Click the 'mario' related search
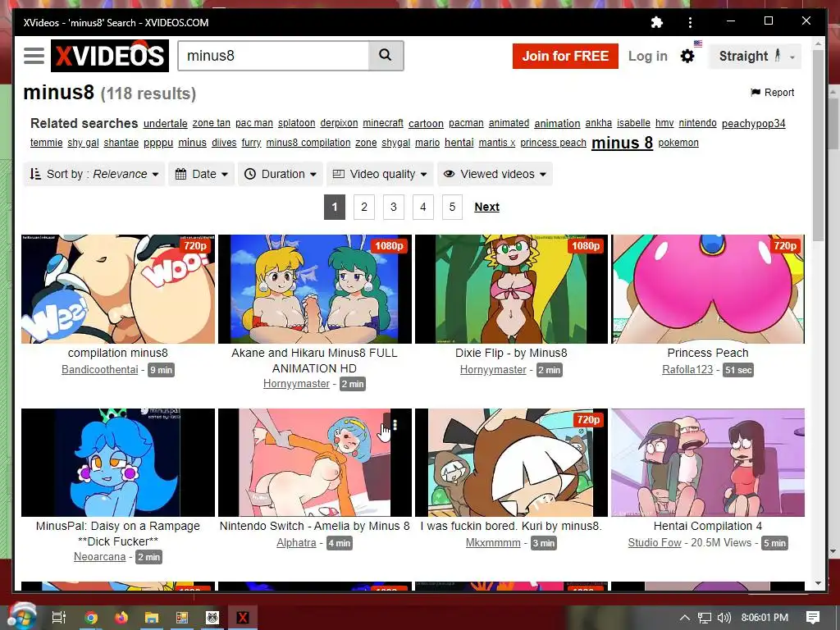 [427, 143]
